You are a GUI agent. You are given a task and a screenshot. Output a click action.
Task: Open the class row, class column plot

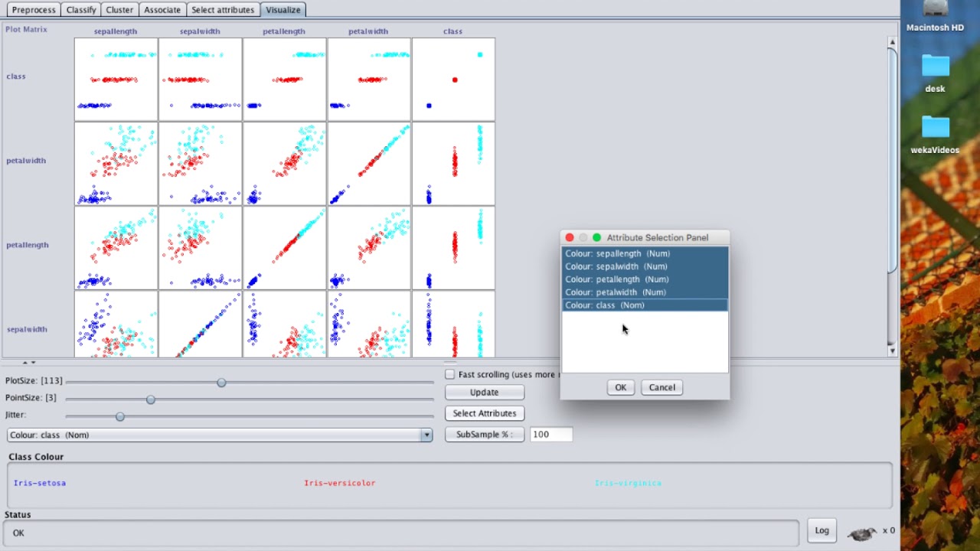click(x=453, y=80)
